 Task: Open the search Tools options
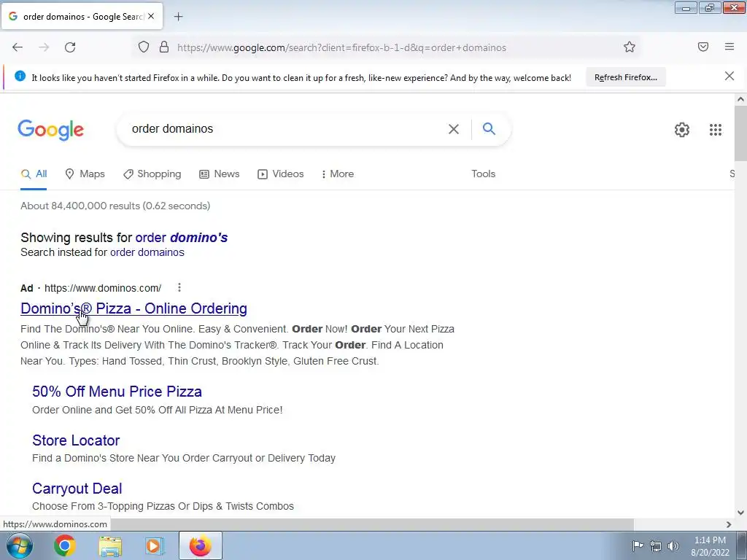(483, 174)
